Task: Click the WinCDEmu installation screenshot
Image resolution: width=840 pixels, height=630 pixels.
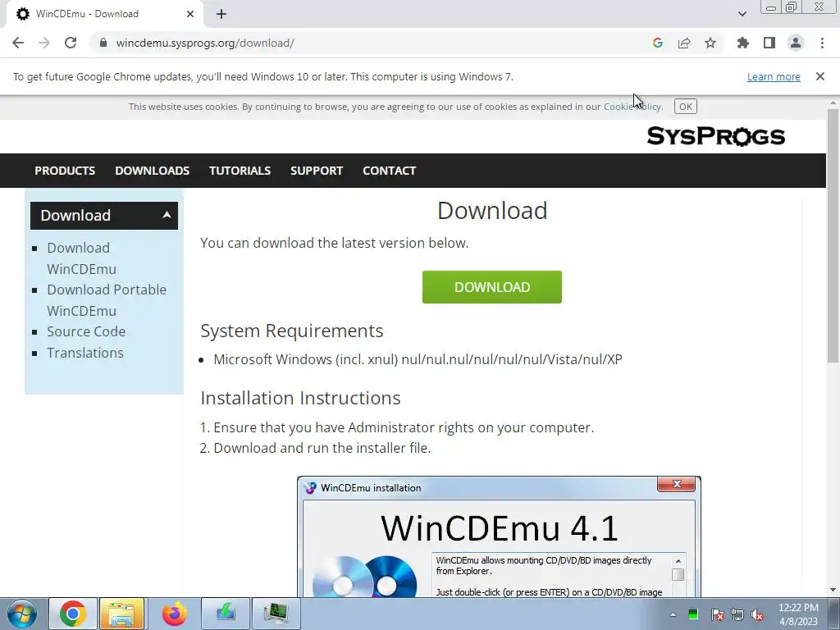Action: pos(499,536)
